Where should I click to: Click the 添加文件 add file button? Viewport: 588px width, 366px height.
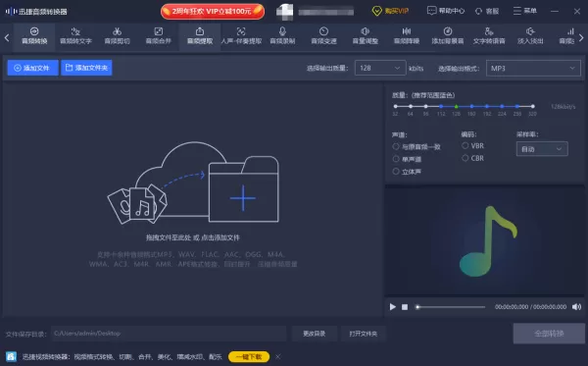click(32, 68)
